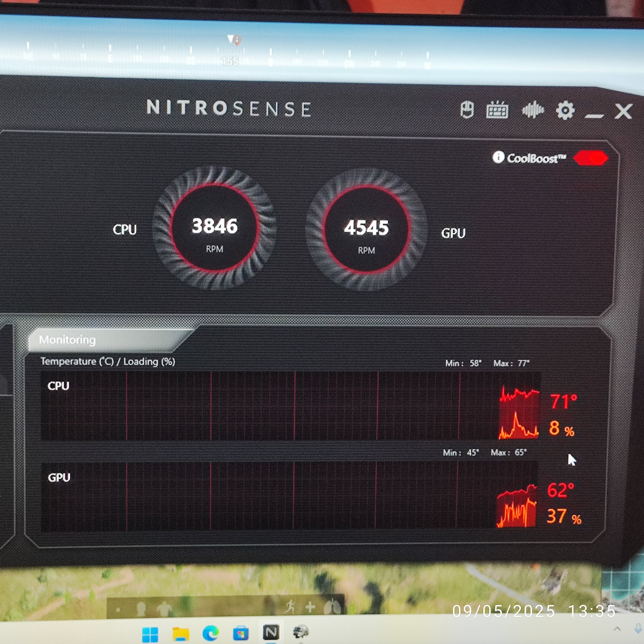Click the sprint runner icon in game HUD
This screenshot has height=644, width=644.
[290, 607]
